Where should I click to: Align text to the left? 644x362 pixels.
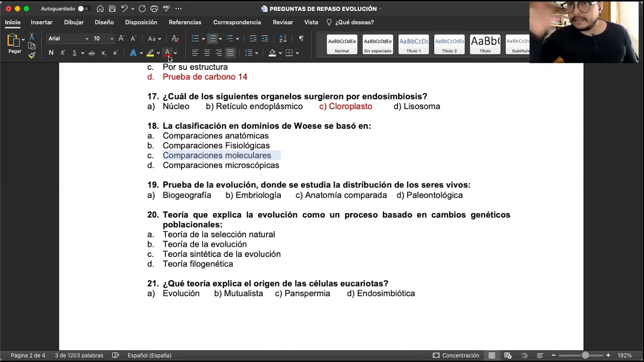coord(195,53)
